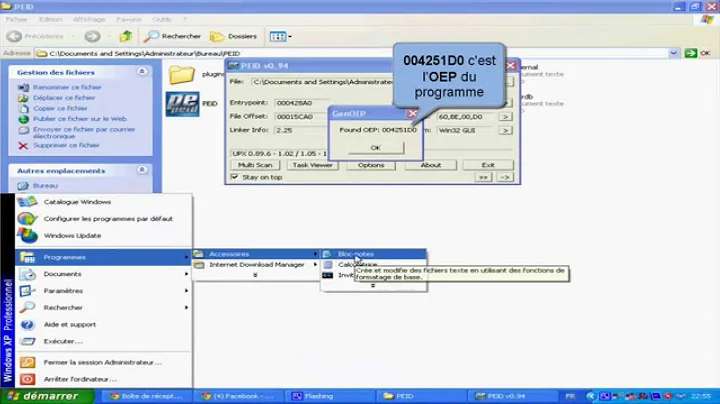Screen dimensions: 720x404
Task: Click Renommer ce fichier link
Action: 67,87
